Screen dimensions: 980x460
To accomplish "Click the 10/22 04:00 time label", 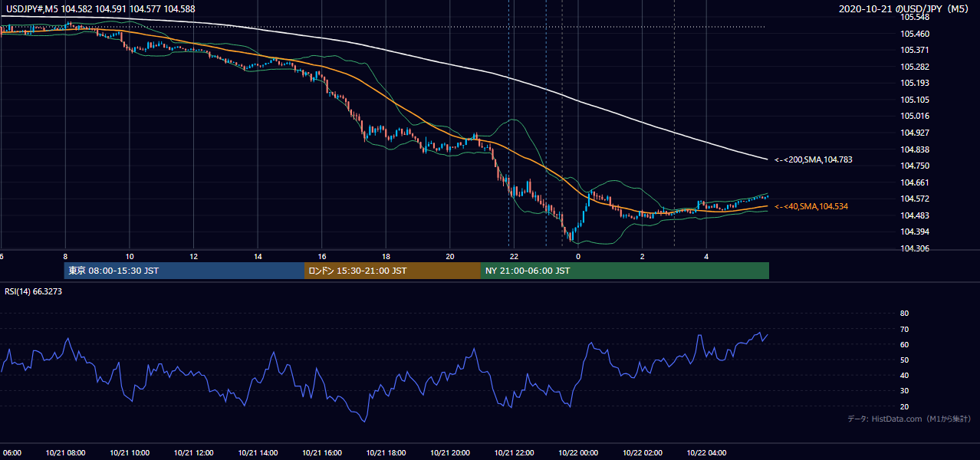I will pyautogui.click(x=706, y=452).
